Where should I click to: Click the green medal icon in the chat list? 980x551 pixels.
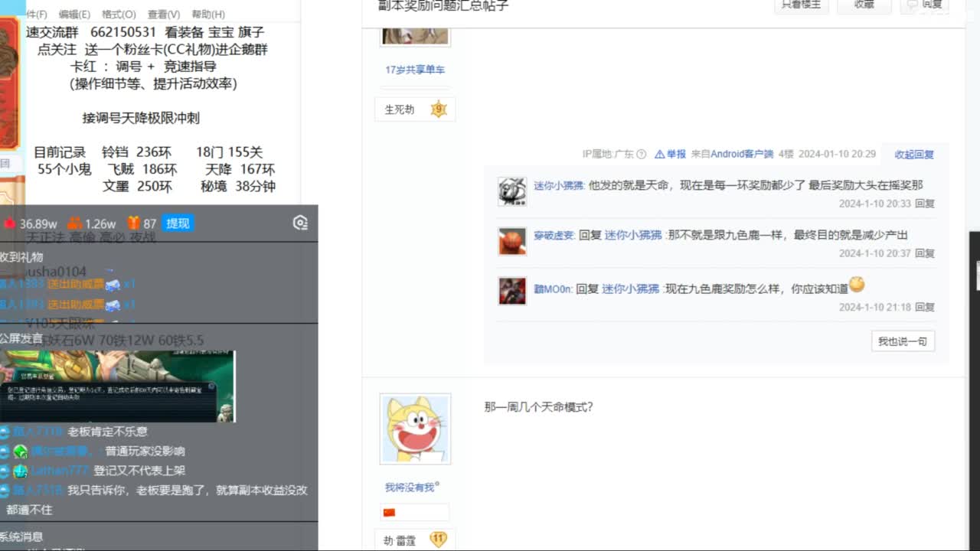point(21,452)
